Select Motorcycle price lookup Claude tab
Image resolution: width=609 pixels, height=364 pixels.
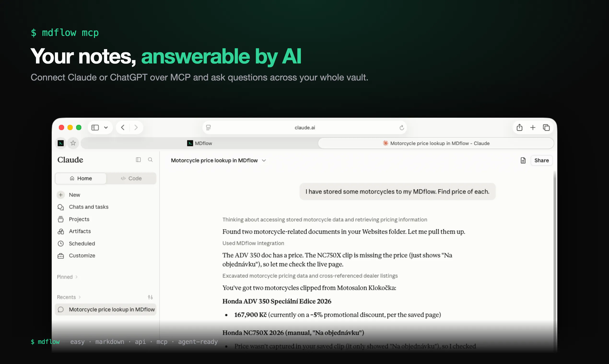pyautogui.click(x=436, y=143)
